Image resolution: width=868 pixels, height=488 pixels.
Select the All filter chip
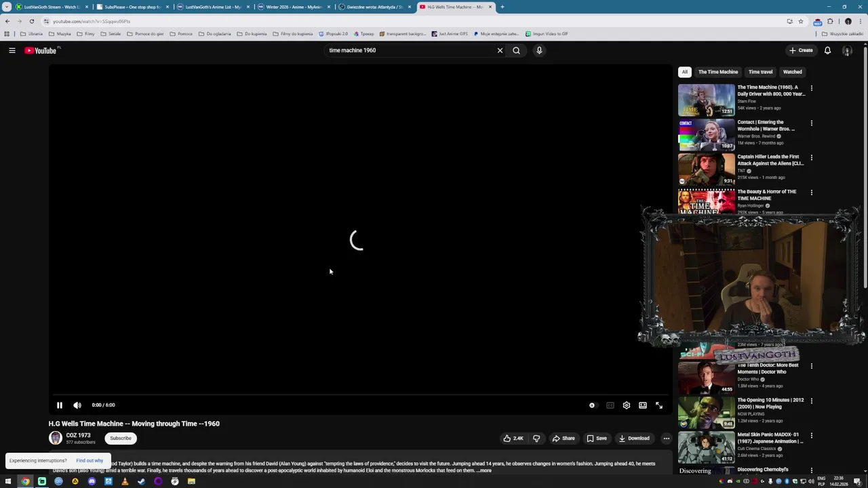point(685,72)
